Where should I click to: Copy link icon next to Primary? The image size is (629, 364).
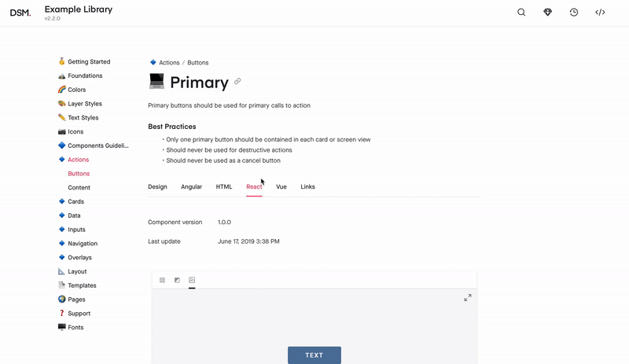[237, 81]
